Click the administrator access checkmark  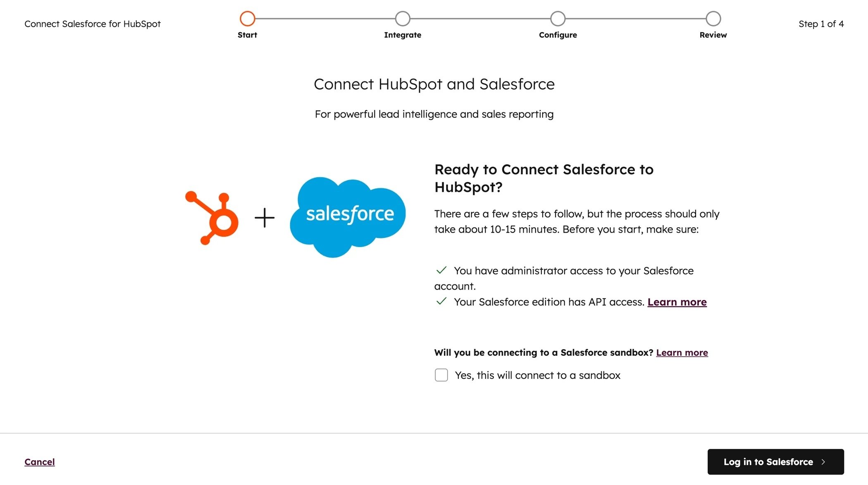coord(441,270)
